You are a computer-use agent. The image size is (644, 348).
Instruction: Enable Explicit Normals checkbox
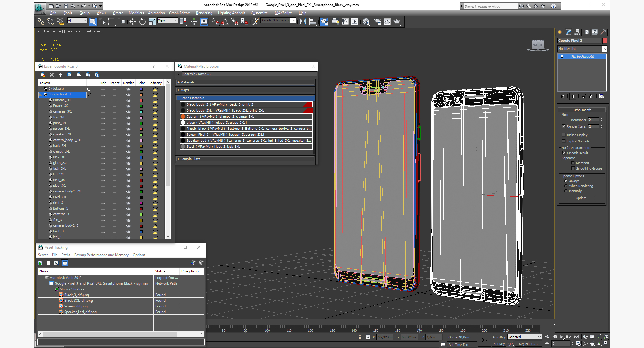[564, 141]
